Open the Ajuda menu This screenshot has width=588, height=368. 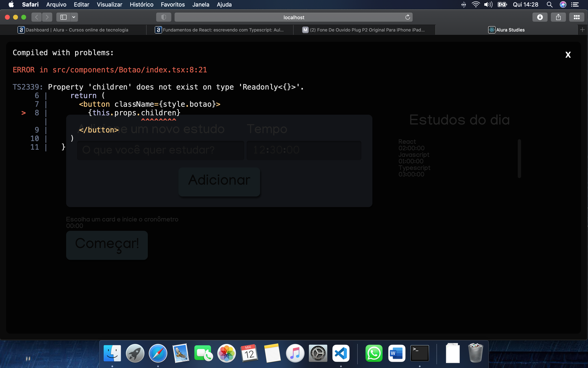click(224, 4)
